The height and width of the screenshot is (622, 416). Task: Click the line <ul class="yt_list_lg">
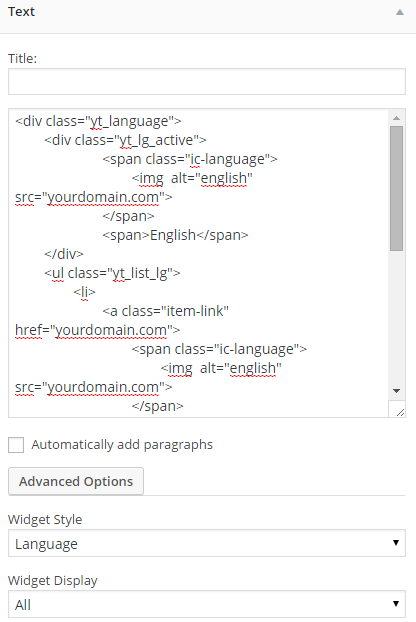pos(112,273)
